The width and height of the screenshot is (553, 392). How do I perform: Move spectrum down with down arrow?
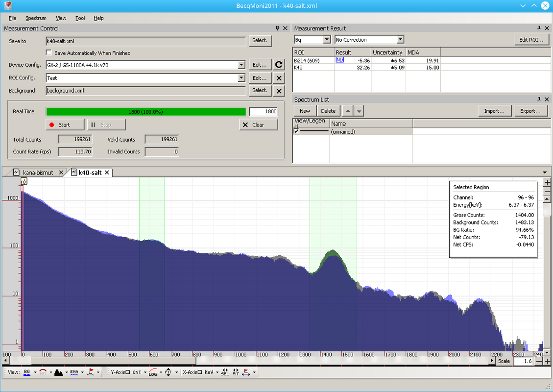coord(359,111)
